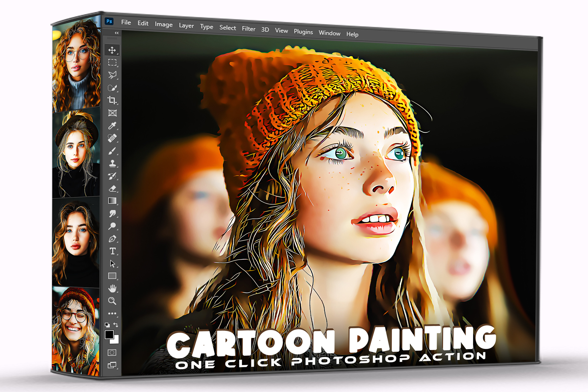
Task: Select the Zoom tool
Action: (112, 301)
